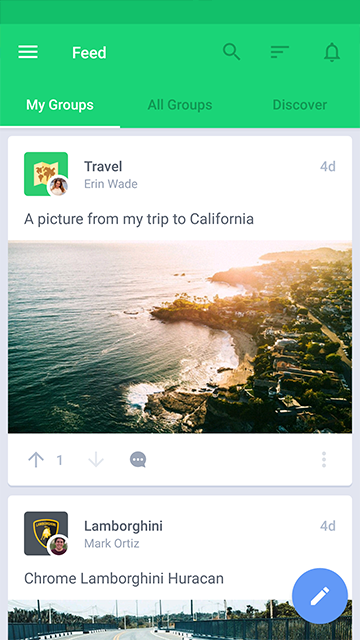Open the Lamborghini group logo icon

[x=46, y=533]
